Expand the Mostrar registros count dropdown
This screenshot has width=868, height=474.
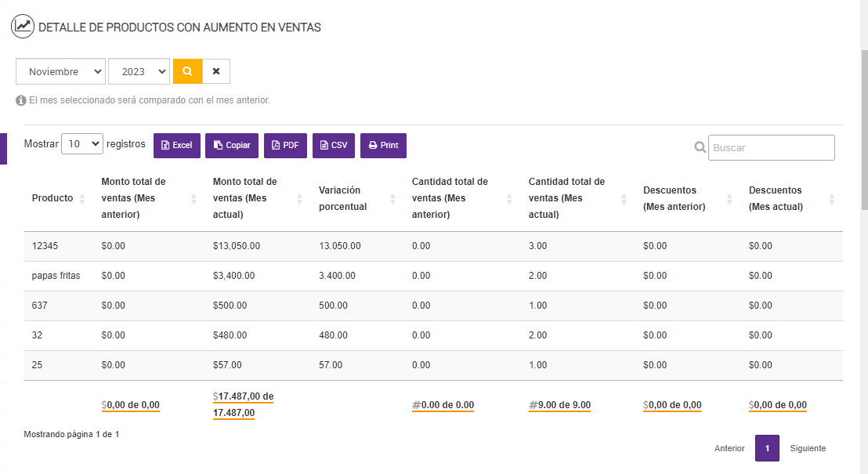click(81, 144)
